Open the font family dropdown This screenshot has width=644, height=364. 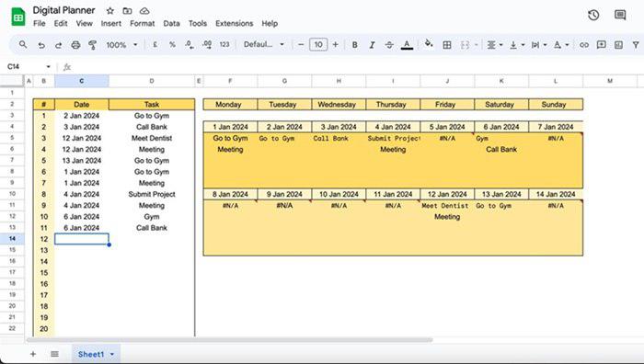pyautogui.click(x=264, y=44)
